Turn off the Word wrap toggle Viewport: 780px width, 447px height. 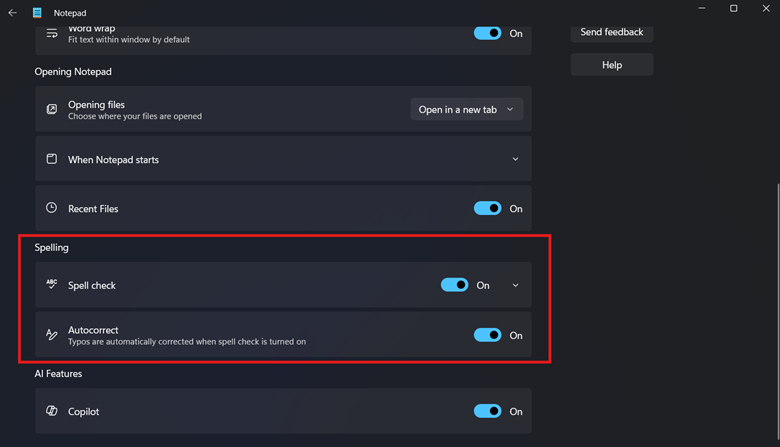click(487, 33)
